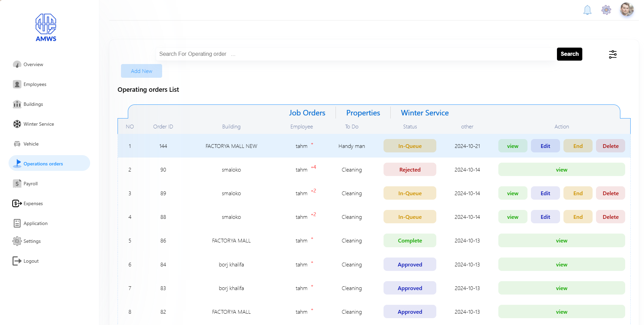644x325 pixels.
Task: Select the Job Orders tab
Action: [x=307, y=113]
